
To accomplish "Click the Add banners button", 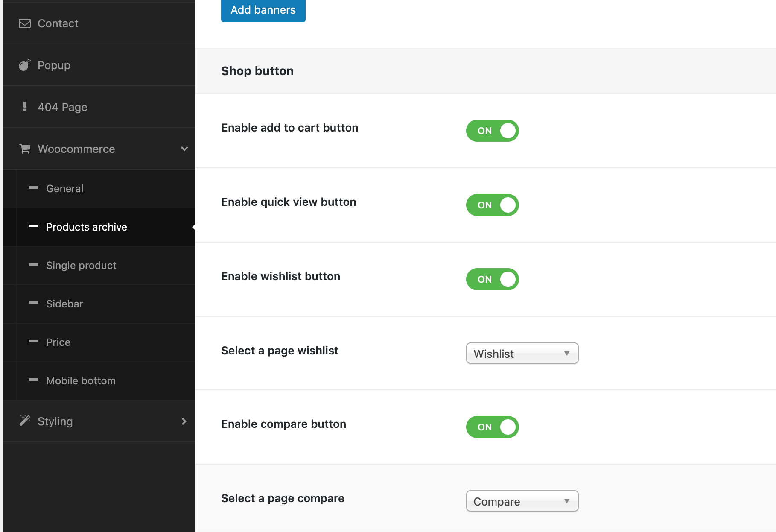I will click(263, 10).
